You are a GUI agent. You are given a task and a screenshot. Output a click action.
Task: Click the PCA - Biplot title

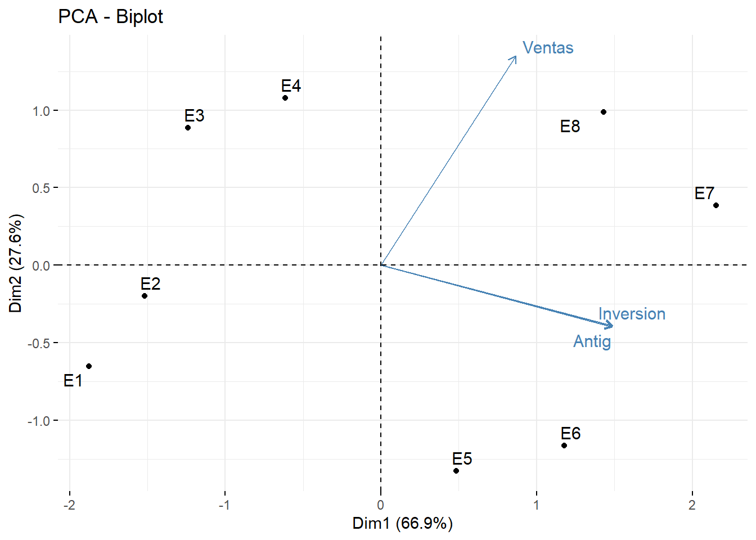coord(111,17)
